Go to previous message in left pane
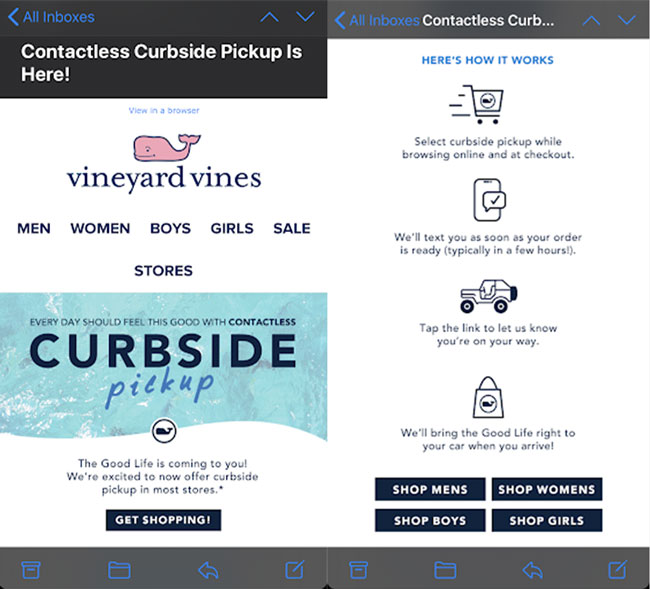The width and height of the screenshot is (650, 589). (x=268, y=17)
